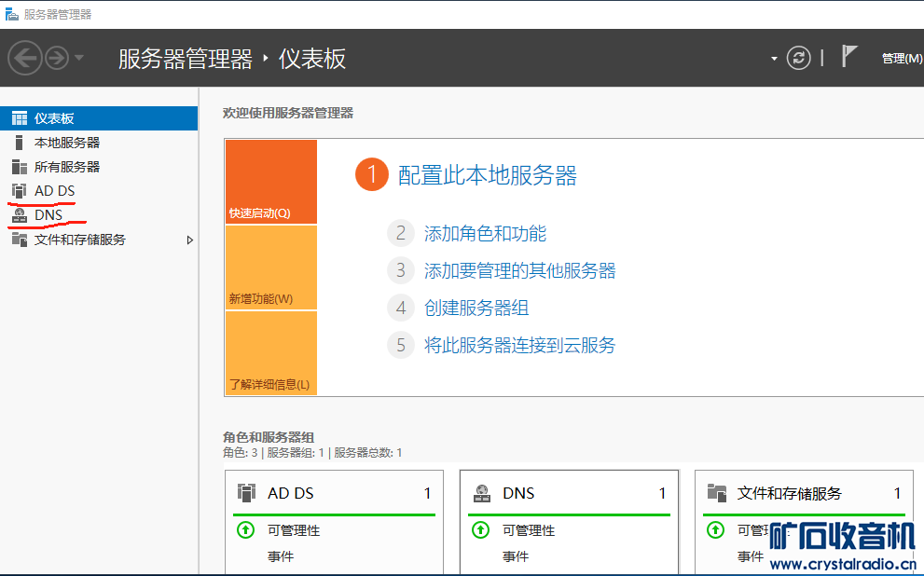The width and height of the screenshot is (924, 576).
Task: Select 仪表板 in the left navigation
Action: tap(54, 118)
